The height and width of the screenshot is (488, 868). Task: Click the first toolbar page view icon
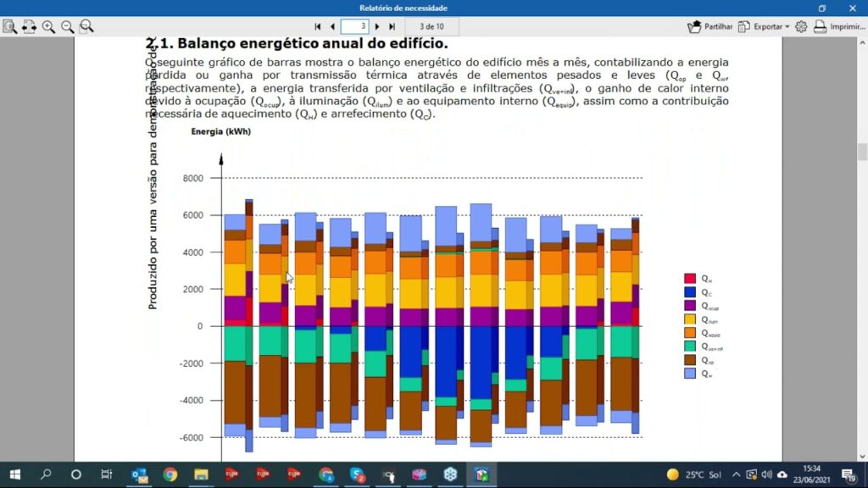tap(9, 26)
